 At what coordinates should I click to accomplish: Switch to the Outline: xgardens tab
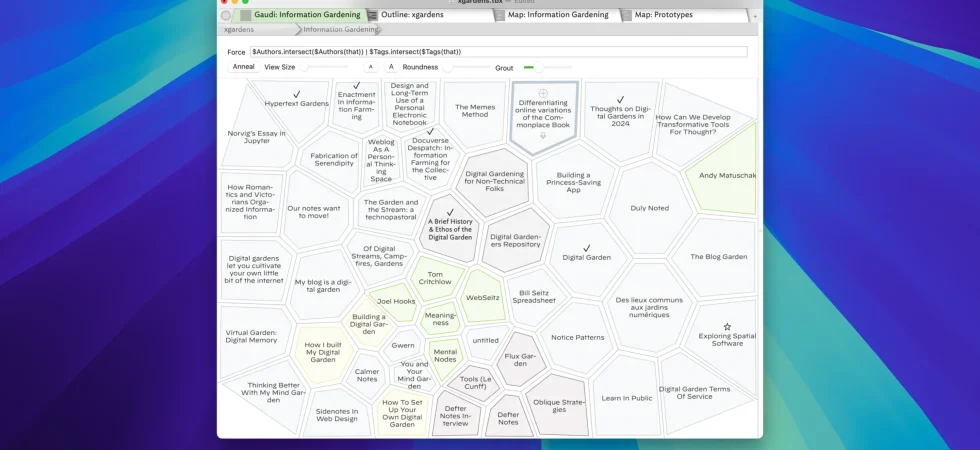(412, 15)
